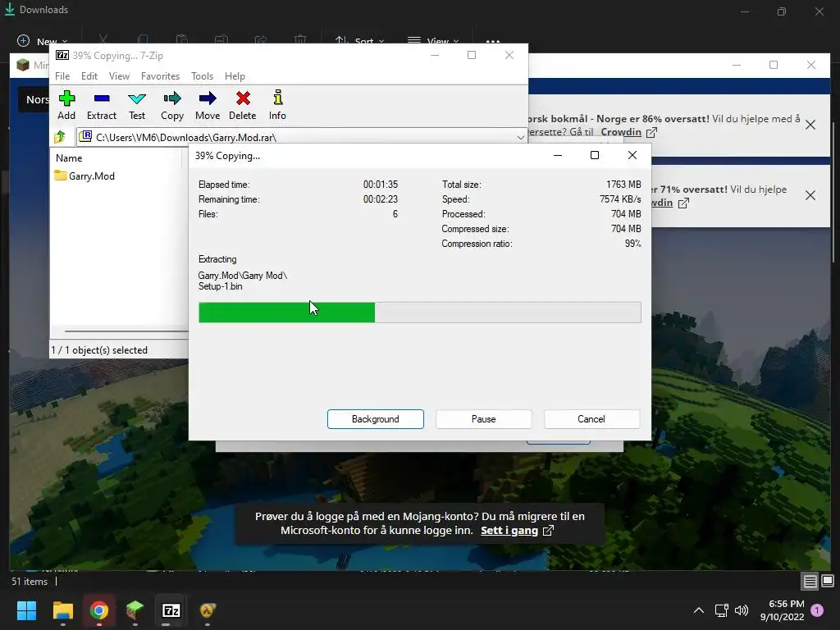This screenshot has width=840, height=630.
Task: Show hidden system tray icons
Action: point(699,610)
